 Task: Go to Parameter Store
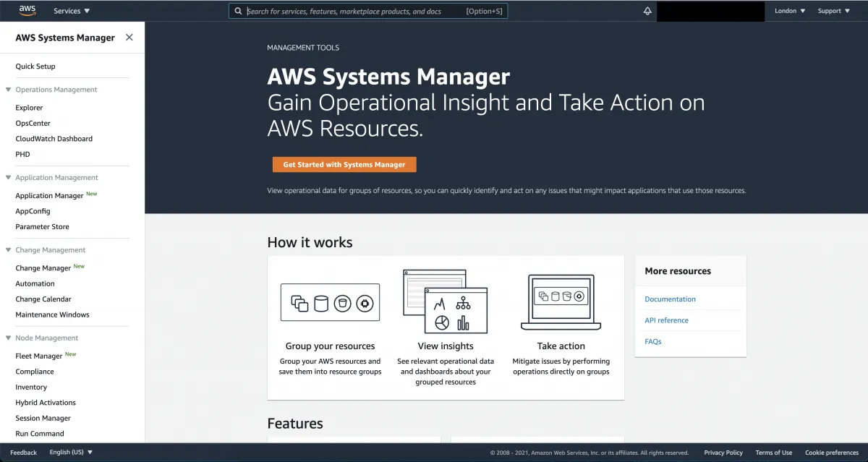click(x=43, y=227)
